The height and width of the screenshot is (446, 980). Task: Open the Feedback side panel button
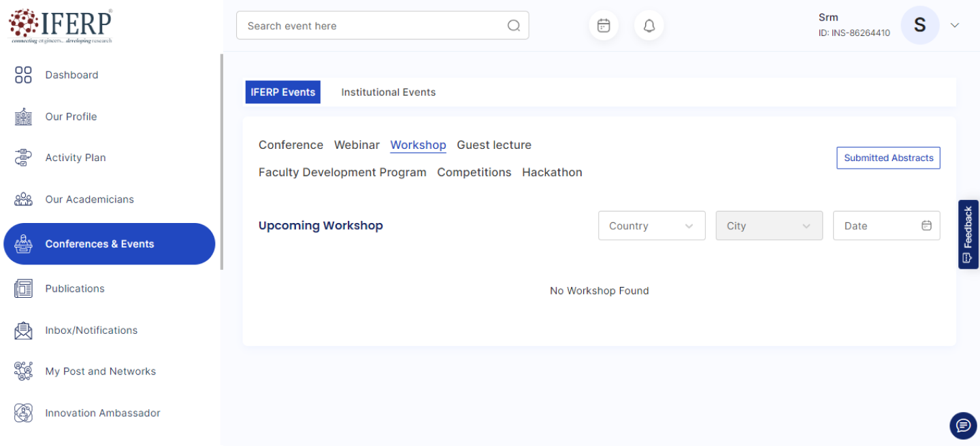click(968, 235)
